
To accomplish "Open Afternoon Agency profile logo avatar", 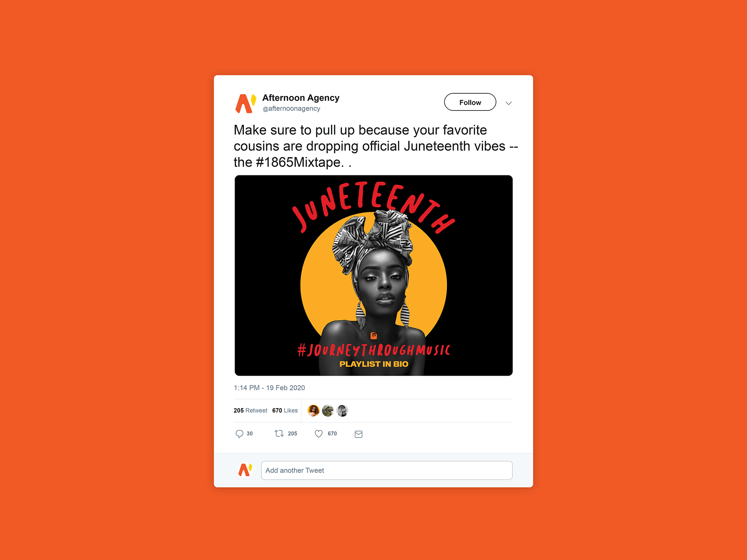I will 245,103.
